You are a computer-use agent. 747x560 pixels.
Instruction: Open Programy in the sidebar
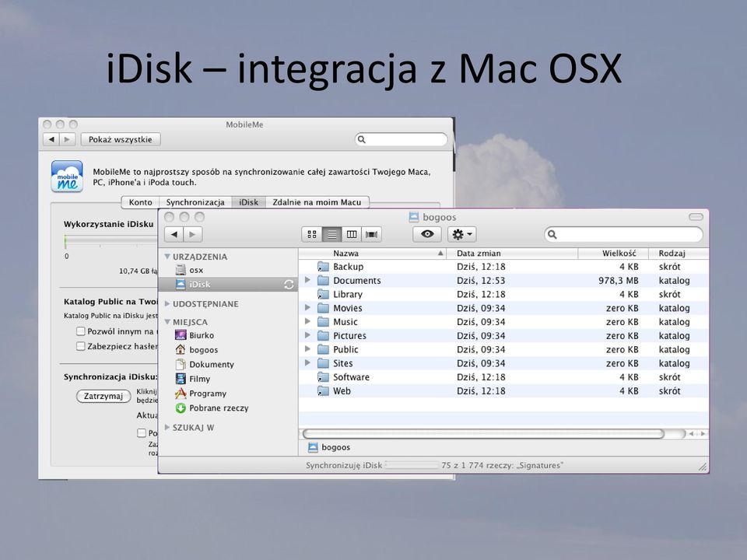[201, 394]
